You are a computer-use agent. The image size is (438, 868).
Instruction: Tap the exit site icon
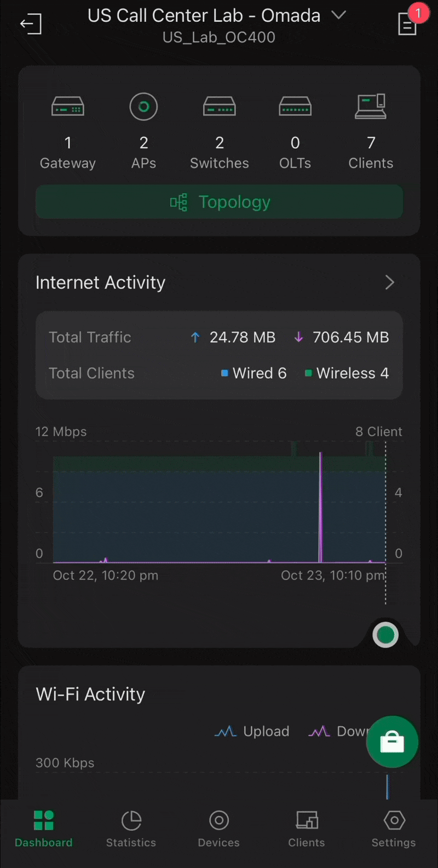point(31,24)
